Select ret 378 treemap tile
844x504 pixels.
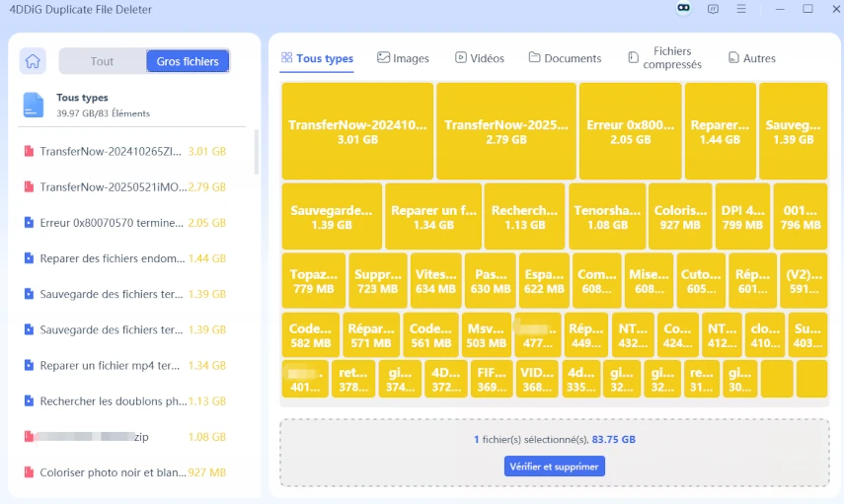tap(353, 379)
